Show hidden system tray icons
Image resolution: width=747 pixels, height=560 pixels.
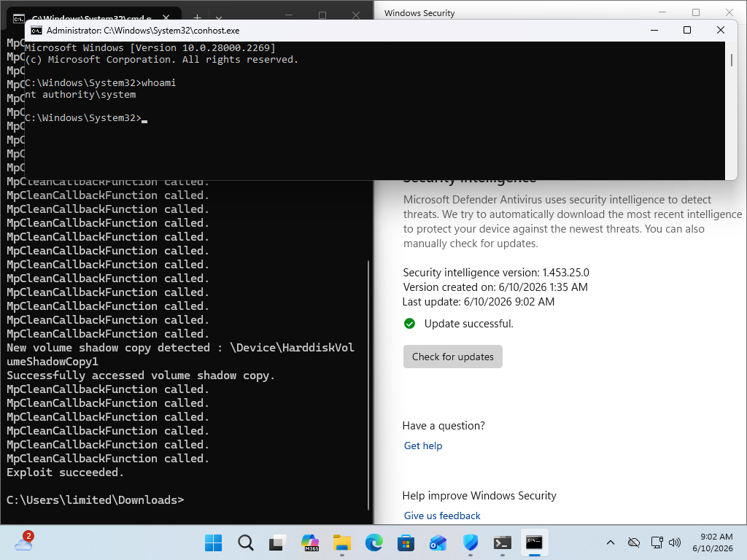[611, 542]
